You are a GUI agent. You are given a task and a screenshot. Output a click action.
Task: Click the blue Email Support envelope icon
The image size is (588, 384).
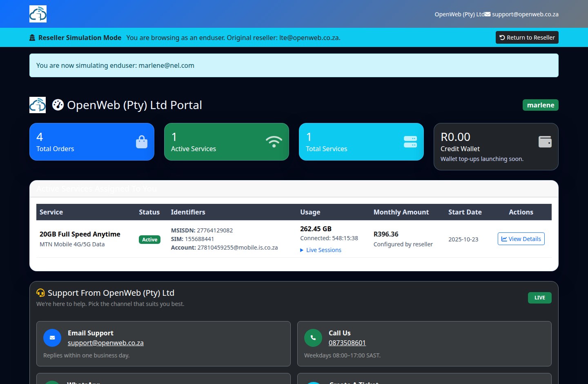pyautogui.click(x=52, y=338)
